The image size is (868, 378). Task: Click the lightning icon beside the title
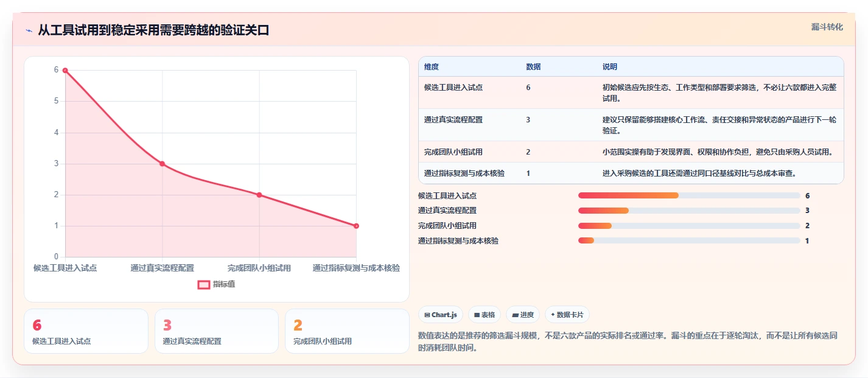(x=29, y=30)
